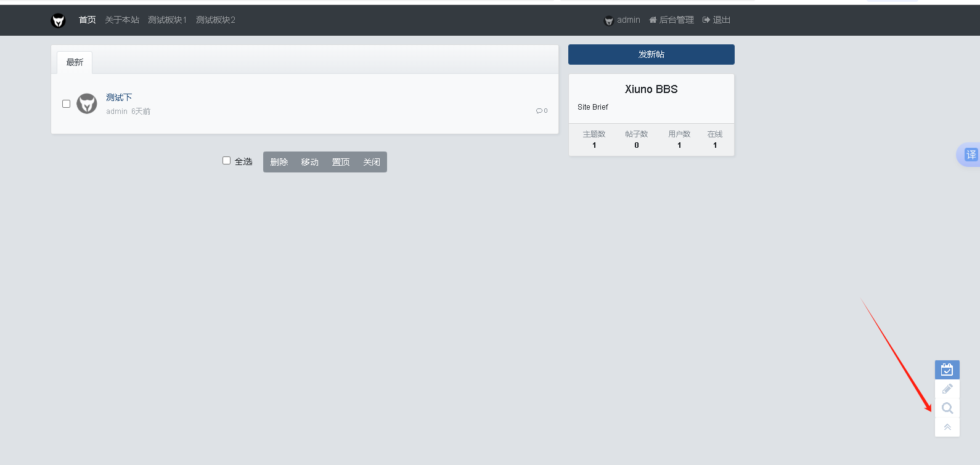Switch to the 最新 tab
The width and height of the screenshot is (980, 465).
tap(75, 62)
